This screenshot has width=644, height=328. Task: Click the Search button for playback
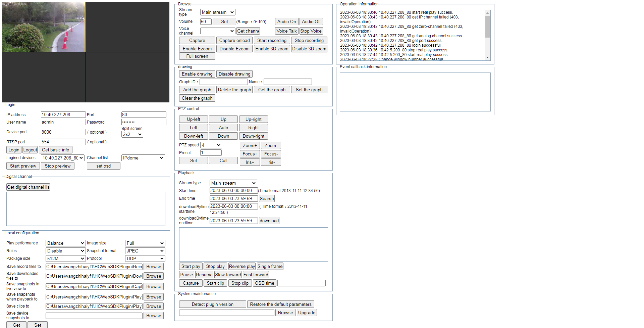[267, 198]
